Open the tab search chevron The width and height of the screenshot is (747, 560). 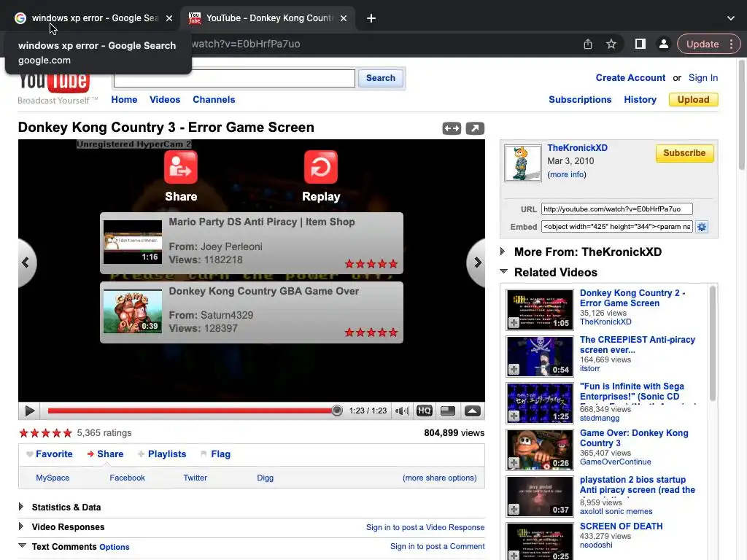(x=731, y=18)
